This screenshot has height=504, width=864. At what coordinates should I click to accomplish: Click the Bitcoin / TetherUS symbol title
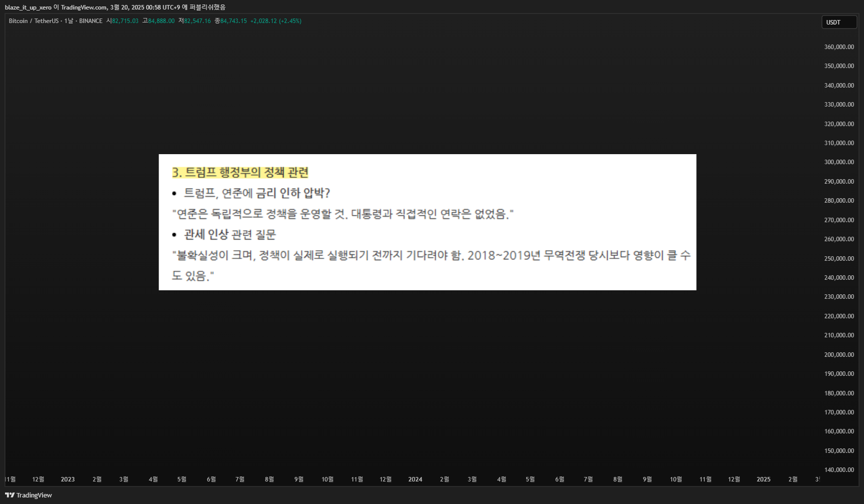click(x=34, y=21)
